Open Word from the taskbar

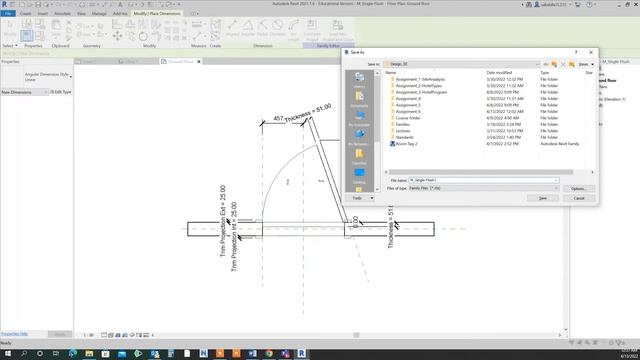[x=253, y=353]
